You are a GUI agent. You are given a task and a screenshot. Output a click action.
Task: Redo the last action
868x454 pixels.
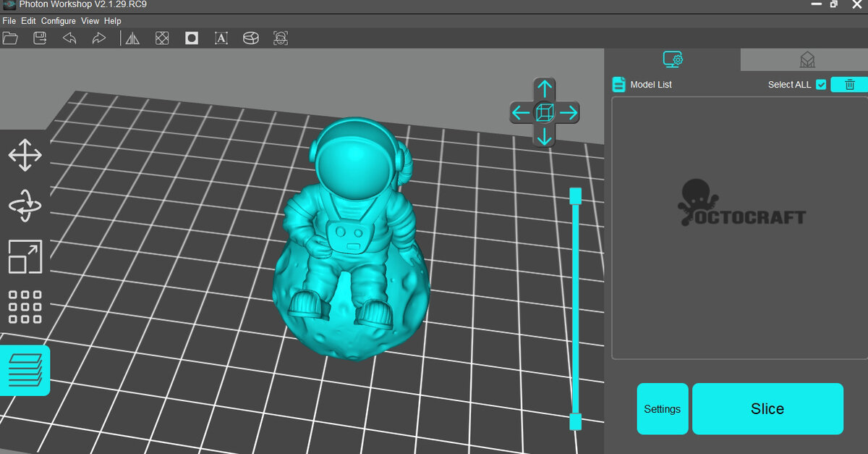click(x=99, y=38)
